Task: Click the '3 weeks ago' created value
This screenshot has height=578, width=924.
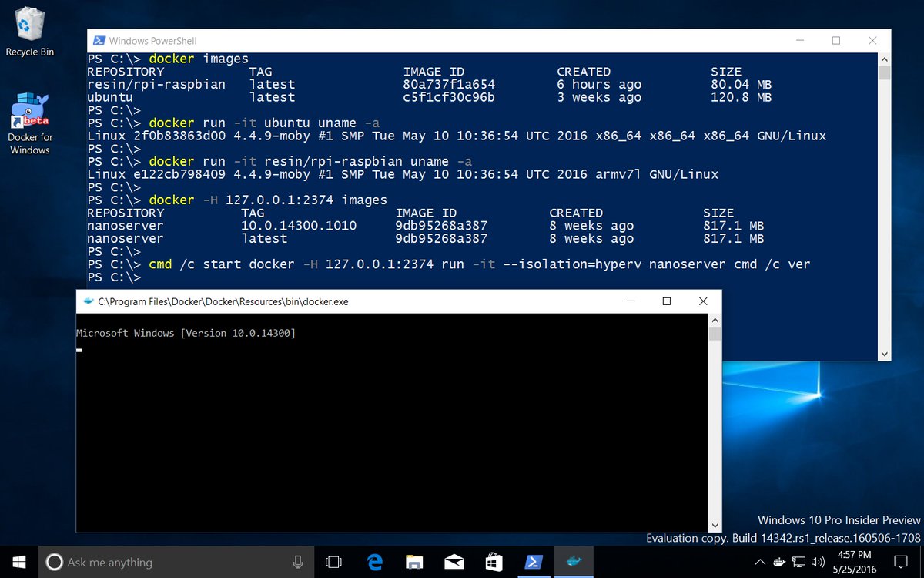Action: coord(599,98)
